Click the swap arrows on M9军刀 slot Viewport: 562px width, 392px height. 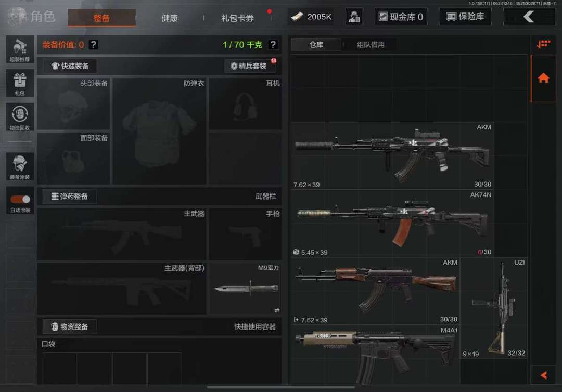tap(277, 310)
